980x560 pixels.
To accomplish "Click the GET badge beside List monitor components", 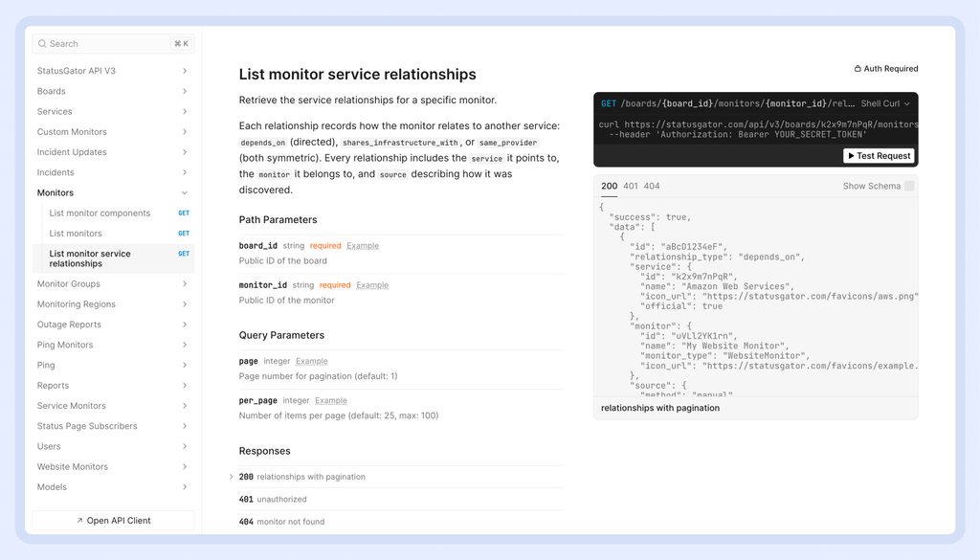I will click(x=184, y=213).
